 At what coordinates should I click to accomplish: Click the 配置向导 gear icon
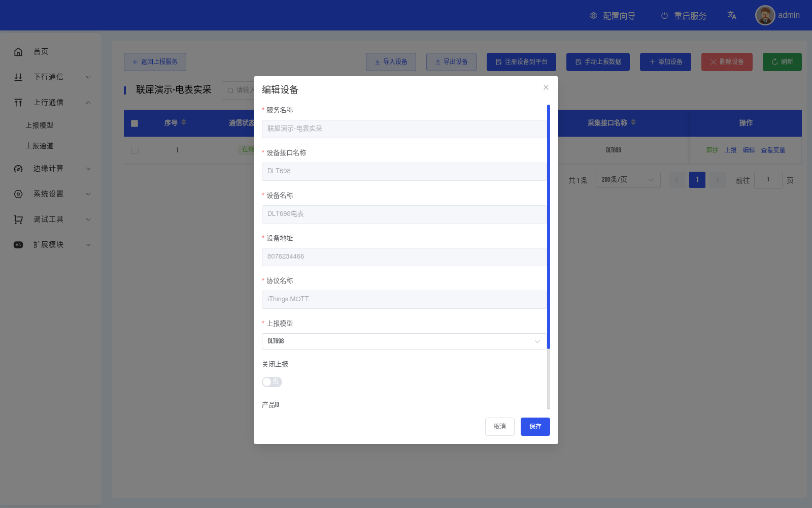click(x=593, y=16)
